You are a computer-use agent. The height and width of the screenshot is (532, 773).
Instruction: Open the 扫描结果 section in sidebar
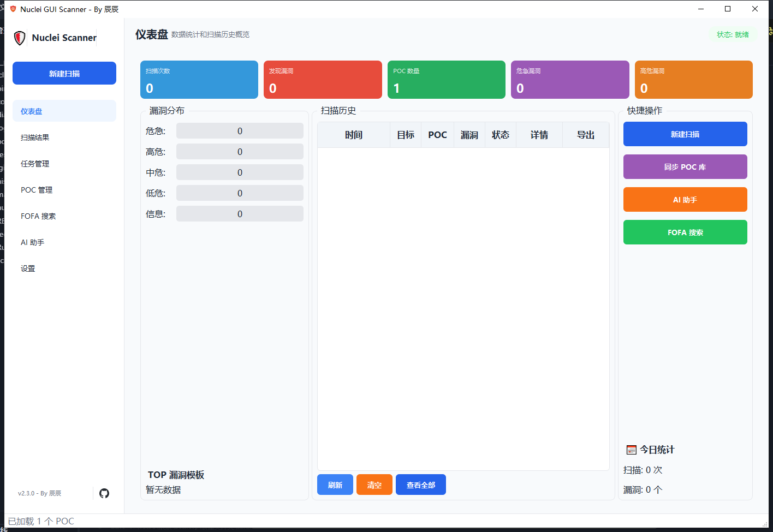point(35,137)
